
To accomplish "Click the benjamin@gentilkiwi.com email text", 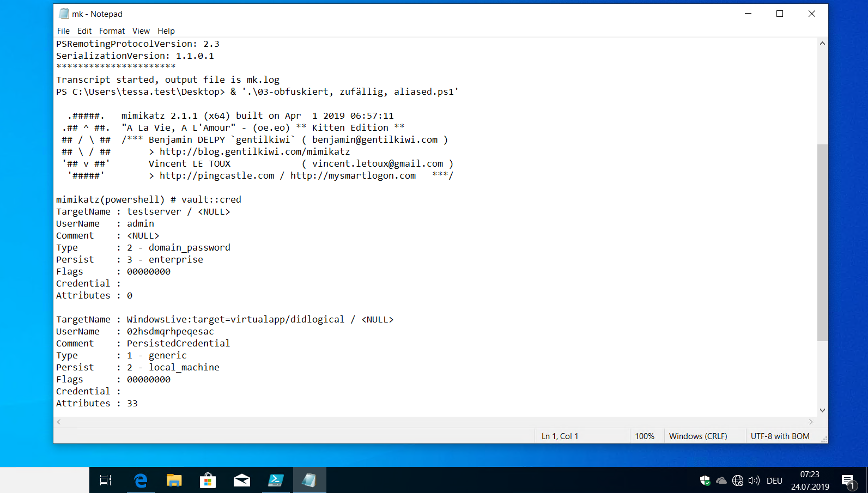I will pyautogui.click(x=375, y=139).
